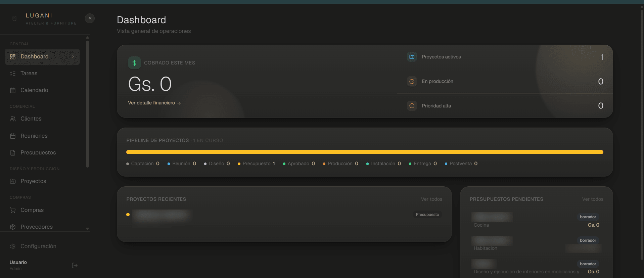Open Calendario from the sidebar menu
This screenshot has height=278, width=644.
coord(42,90)
